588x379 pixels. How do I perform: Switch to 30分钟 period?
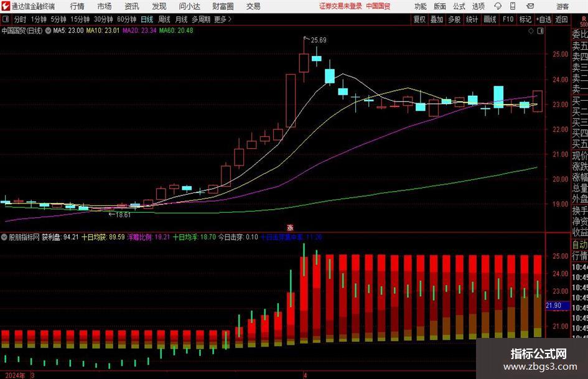103,19
